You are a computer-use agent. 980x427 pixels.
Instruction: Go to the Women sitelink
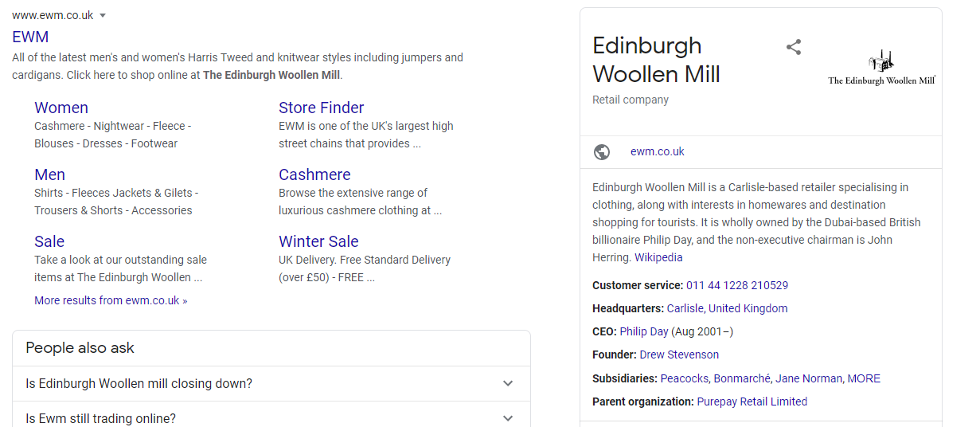(x=61, y=108)
